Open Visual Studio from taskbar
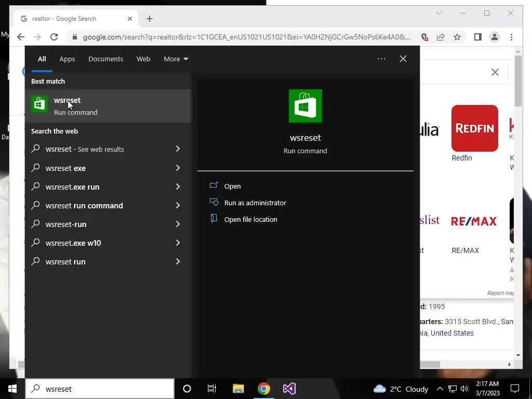532x399 pixels. point(289,389)
